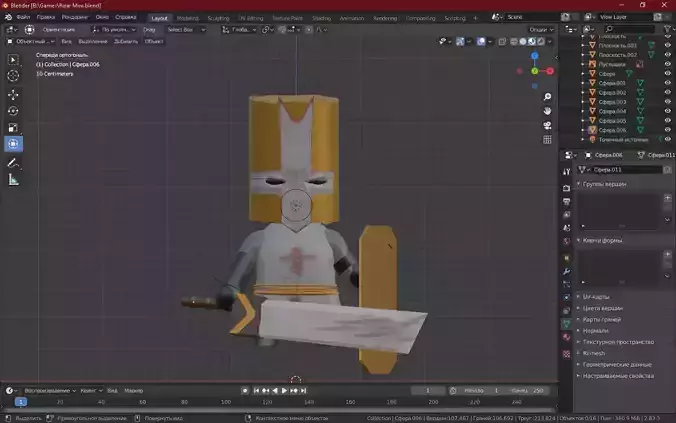This screenshot has height=423, width=676.
Task: Open the Modifiers wrench tab
Action: tap(566, 271)
